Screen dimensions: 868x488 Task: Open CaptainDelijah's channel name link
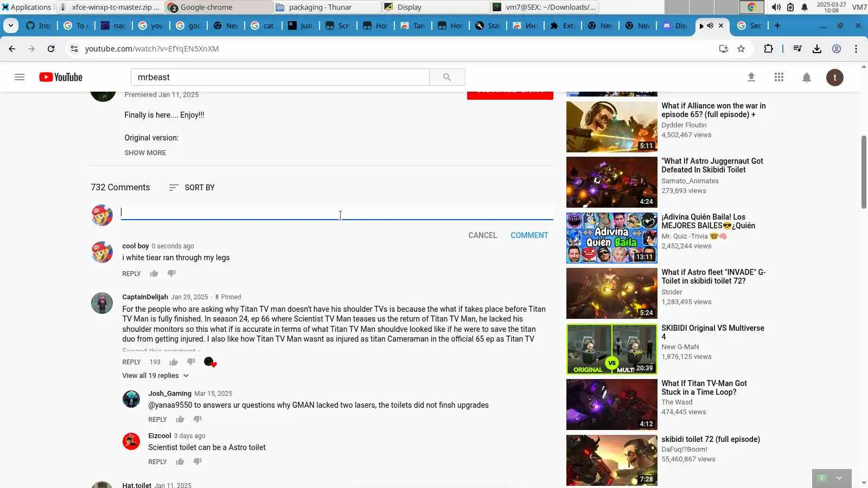pos(145,297)
